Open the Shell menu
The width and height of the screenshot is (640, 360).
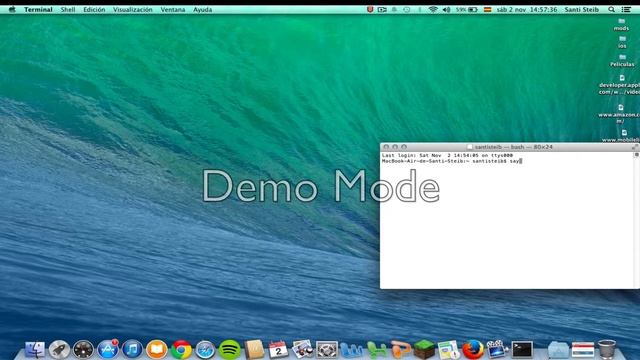point(68,9)
